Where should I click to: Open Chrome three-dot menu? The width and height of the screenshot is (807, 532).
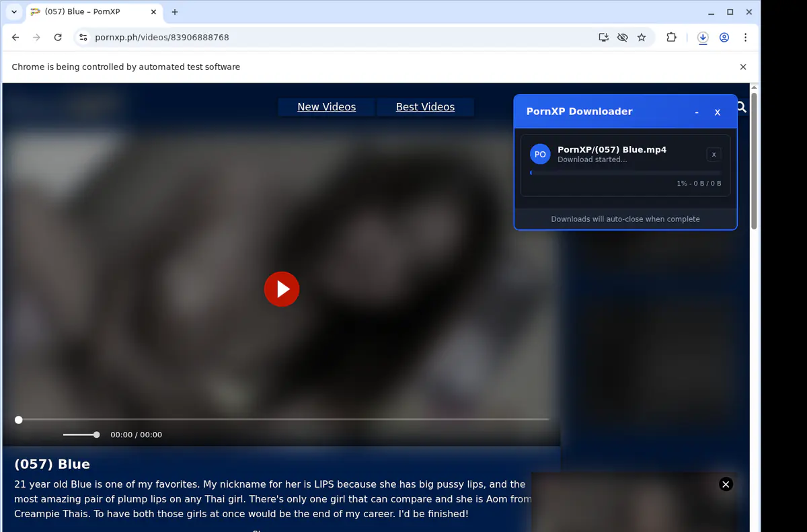click(745, 38)
